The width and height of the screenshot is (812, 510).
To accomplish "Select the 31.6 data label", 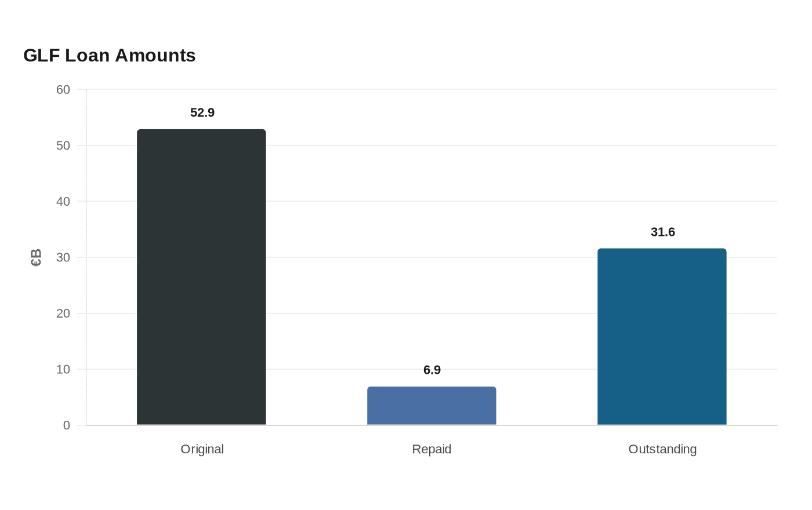I will click(x=663, y=232).
